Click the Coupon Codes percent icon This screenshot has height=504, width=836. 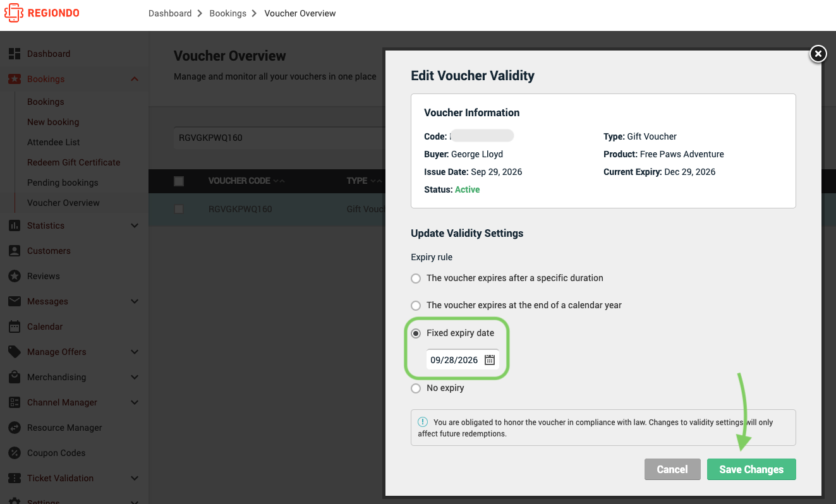15,453
